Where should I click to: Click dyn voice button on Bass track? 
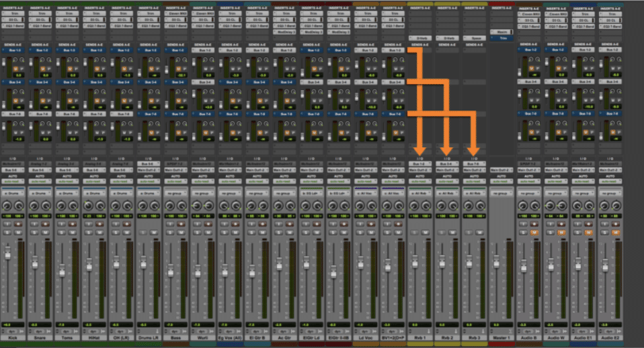click(x=175, y=331)
